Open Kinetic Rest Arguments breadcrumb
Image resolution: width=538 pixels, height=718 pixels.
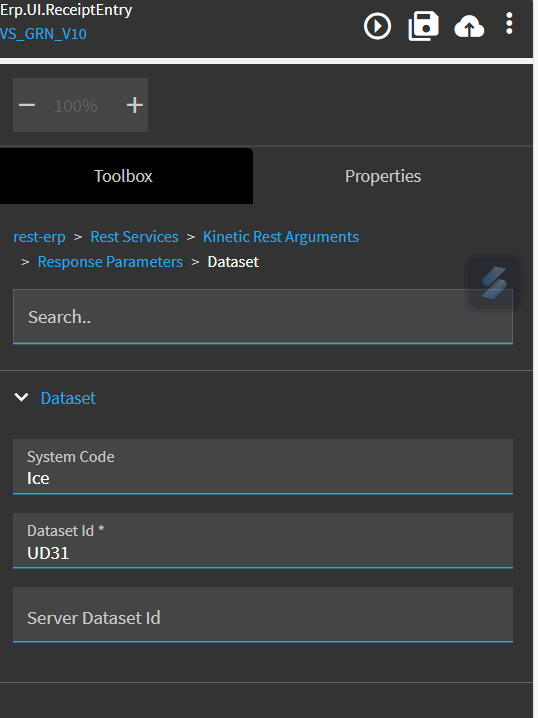tap(281, 237)
